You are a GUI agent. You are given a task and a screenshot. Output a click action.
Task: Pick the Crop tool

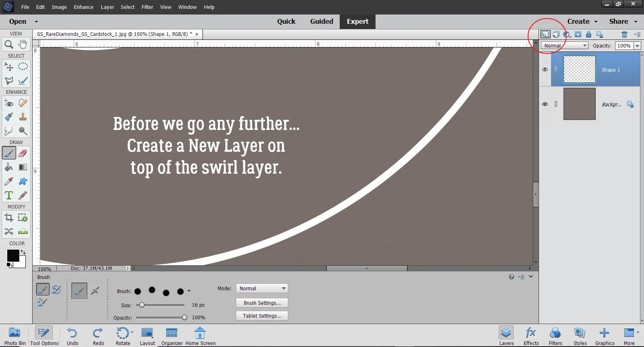(x=8, y=218)
